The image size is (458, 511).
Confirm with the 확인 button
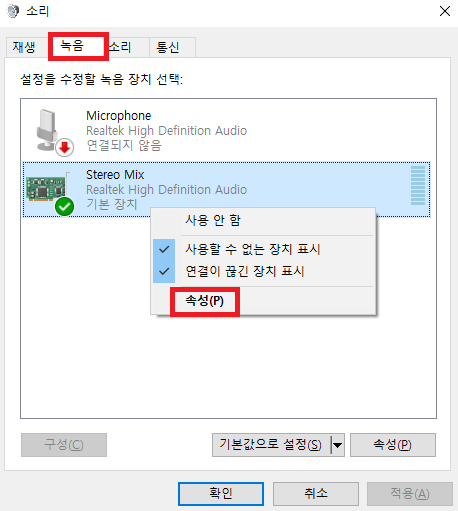pyautogui.click(x=221, y=493)
